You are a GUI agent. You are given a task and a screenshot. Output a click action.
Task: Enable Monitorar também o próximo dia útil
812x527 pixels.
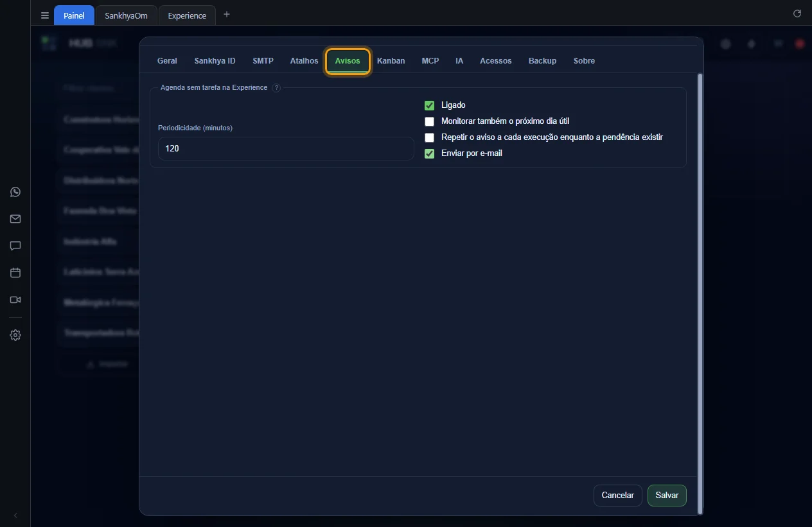point(429,121)
